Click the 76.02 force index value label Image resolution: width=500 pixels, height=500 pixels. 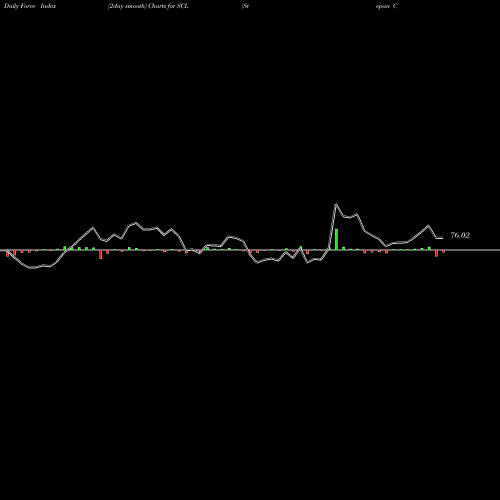click(x=460, y=235)
